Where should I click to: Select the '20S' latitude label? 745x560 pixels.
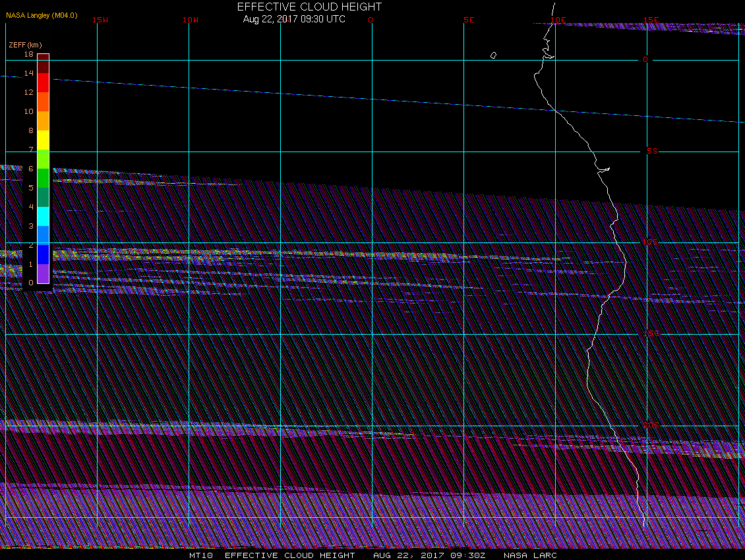pos(651,425)
